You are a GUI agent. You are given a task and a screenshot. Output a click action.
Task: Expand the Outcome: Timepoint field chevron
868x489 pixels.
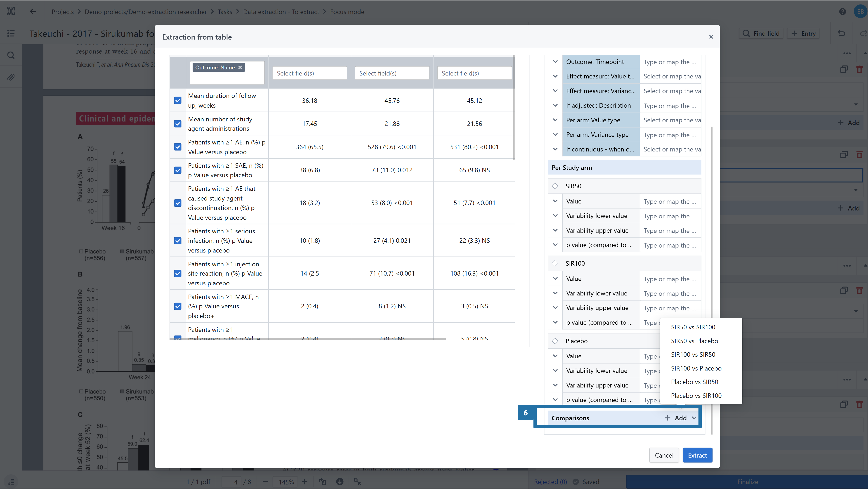click(555, 62)
